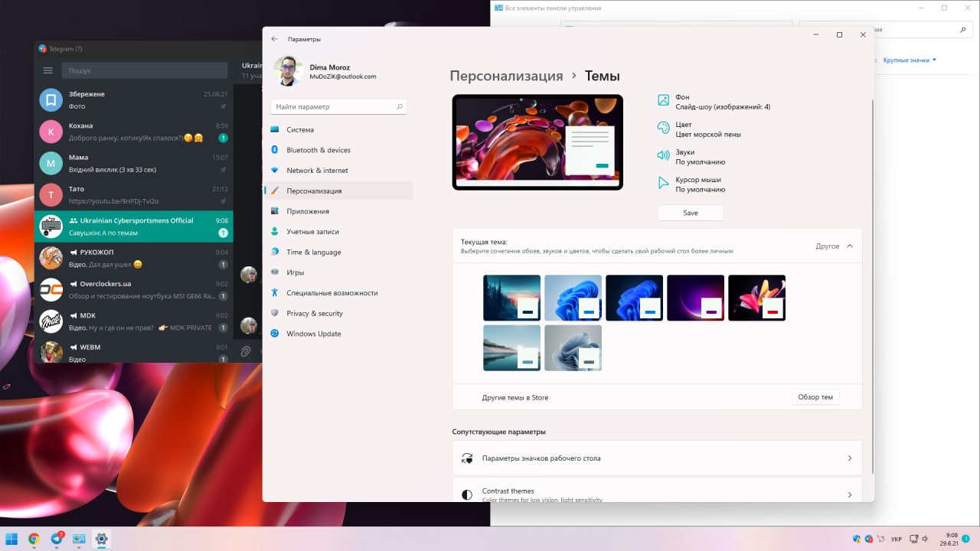The height and width of the screenshot is (551, 980).
Task: Open the Telegram hamburger menu
Action: click(x=47, y=70)
